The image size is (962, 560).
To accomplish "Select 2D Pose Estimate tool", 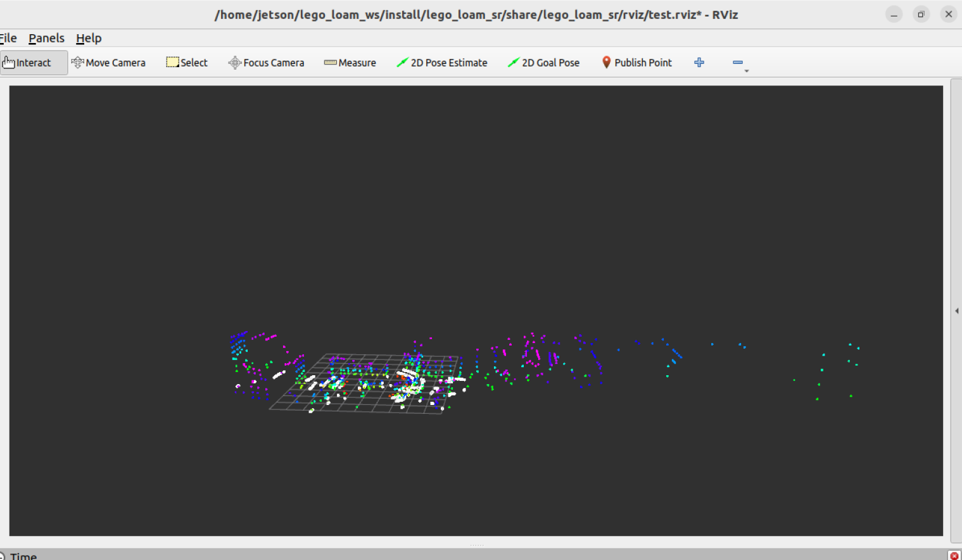I will pos(442,63).
